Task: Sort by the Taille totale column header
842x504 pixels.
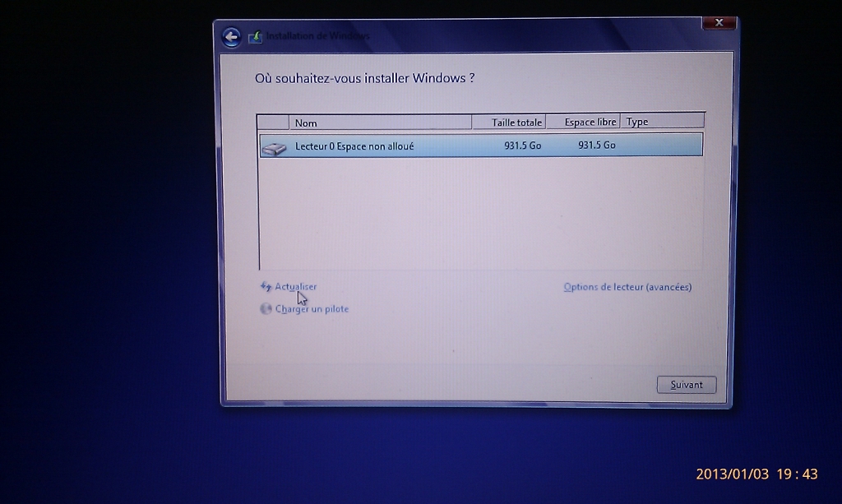Action: pos(509,122)
